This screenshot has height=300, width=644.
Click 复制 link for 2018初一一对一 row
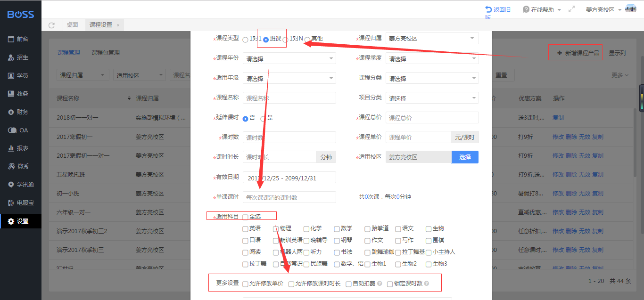point(558,118)
